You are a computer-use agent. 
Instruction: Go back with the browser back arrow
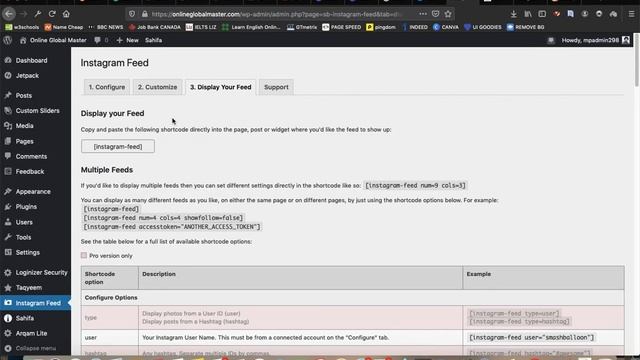click(9, 14)
